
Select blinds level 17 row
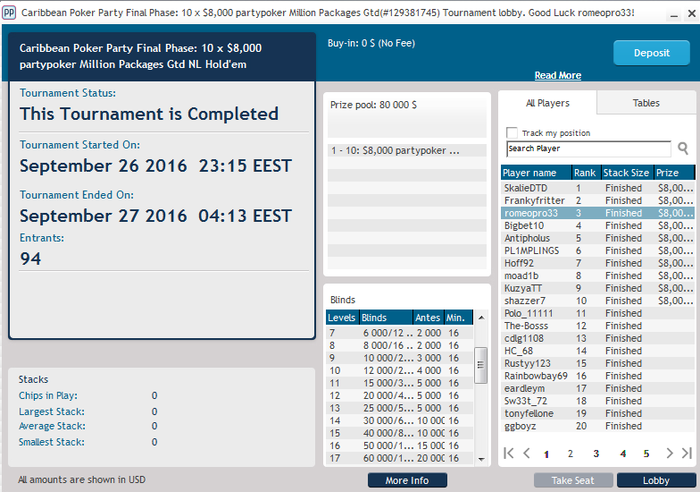[400, 458]
